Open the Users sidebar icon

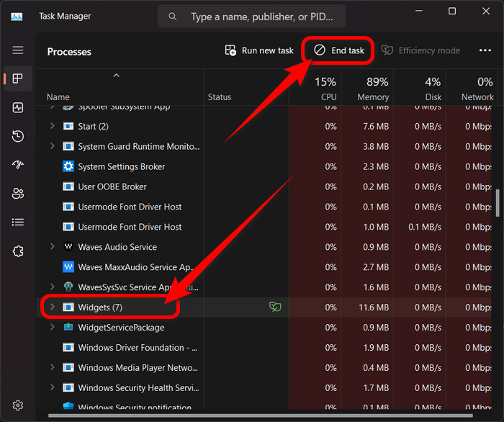(x=18, y=194)
